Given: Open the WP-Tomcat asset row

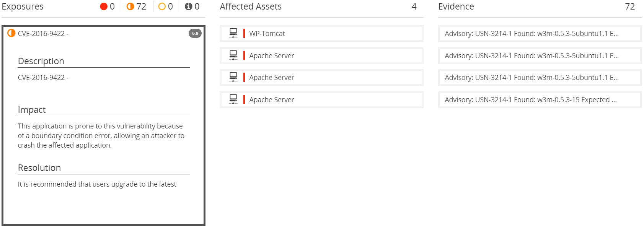Looking at the screenshot, I should pyautogui.click(x=321, y=33).
